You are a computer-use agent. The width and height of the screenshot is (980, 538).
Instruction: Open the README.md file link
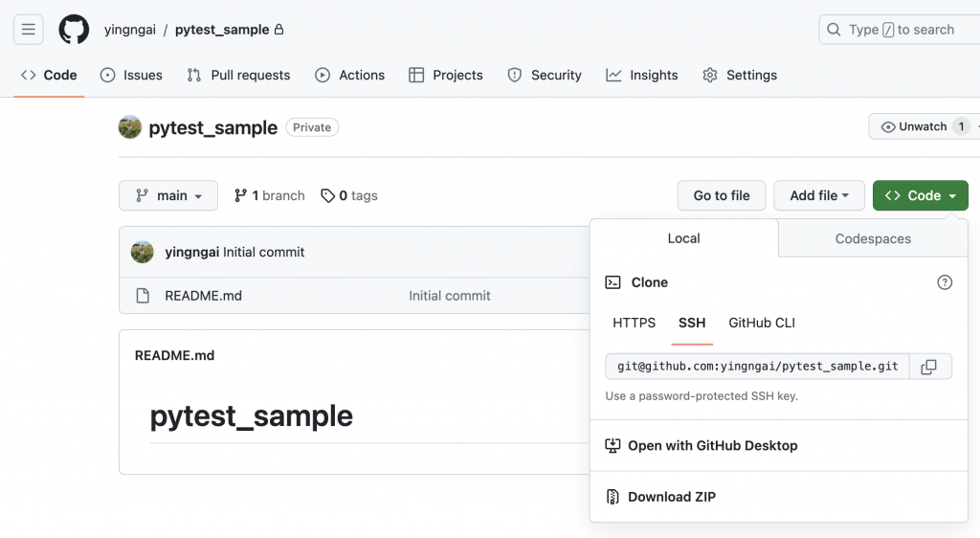click(x=203, y=296)
